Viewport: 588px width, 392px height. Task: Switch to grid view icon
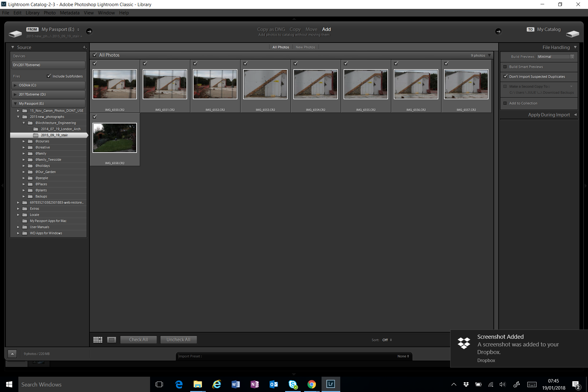click(x=98, y=340)
